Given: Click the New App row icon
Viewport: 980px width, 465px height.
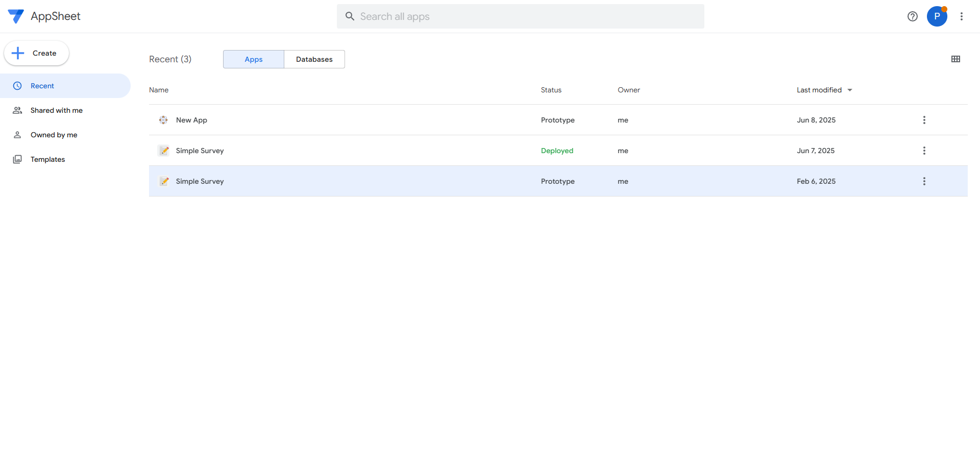Looking at the screenshot, I should click(x=163, y=120).
